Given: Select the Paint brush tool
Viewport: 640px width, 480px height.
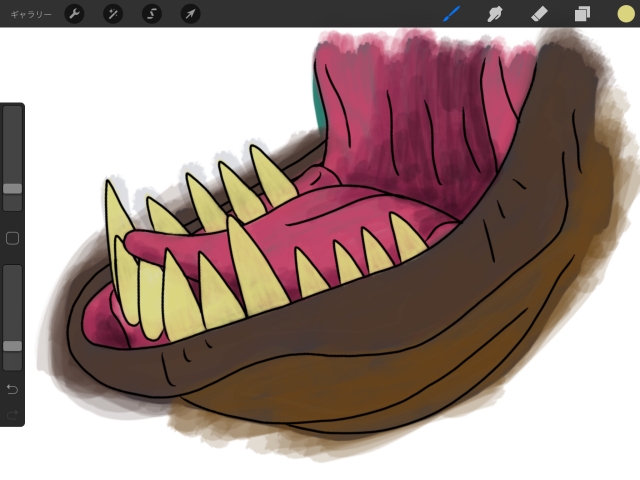Looking at the screenshot, I should tap(452, 14).
